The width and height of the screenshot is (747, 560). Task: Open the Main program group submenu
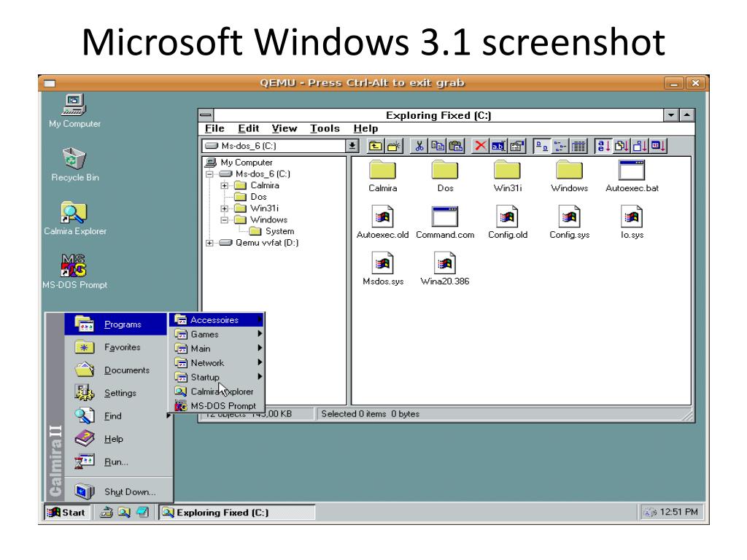(217, 349)
